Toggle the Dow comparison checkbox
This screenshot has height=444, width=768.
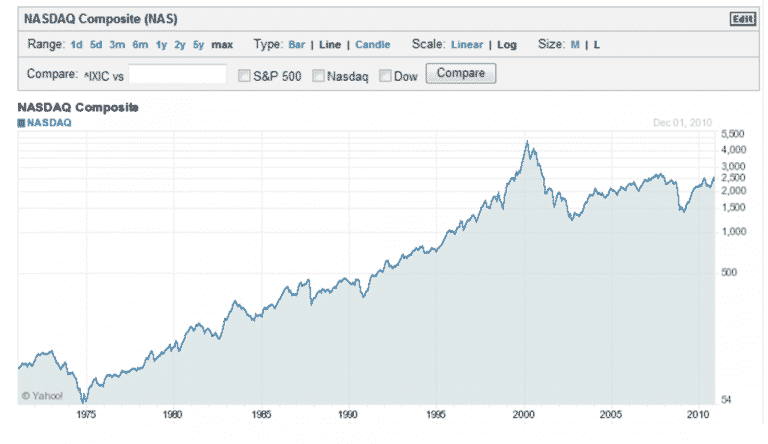click(x=385, y=74)
